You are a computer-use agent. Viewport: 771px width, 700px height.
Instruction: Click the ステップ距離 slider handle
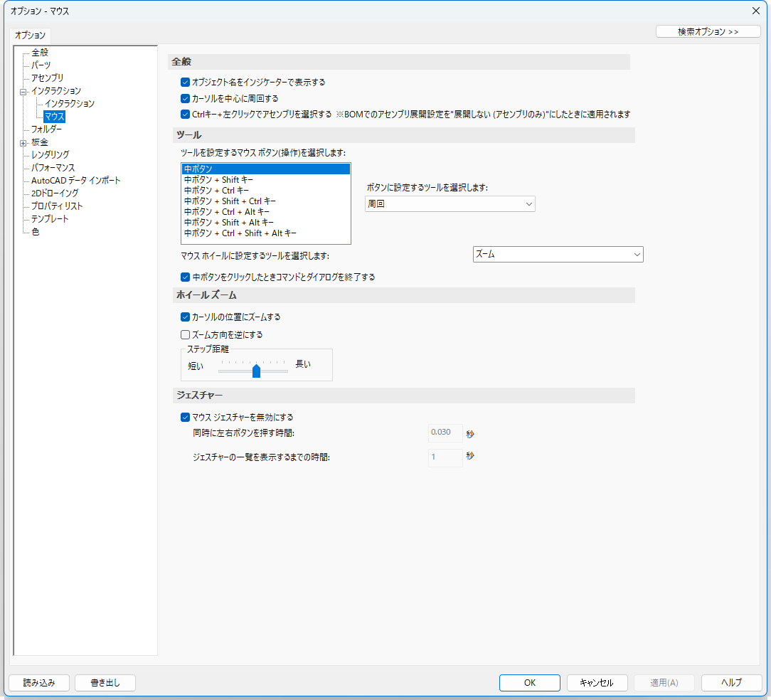tap(257, 371)
